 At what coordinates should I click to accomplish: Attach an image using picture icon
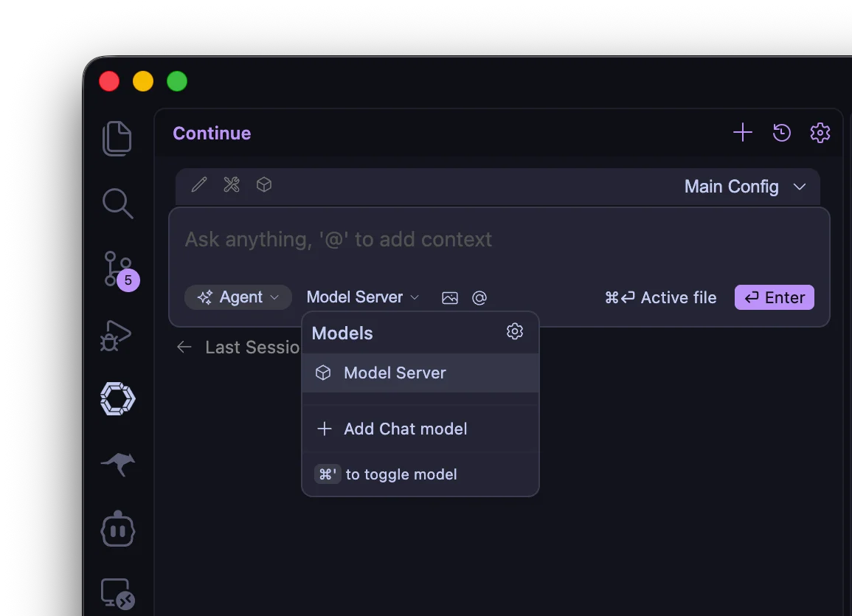click(450, 298)
